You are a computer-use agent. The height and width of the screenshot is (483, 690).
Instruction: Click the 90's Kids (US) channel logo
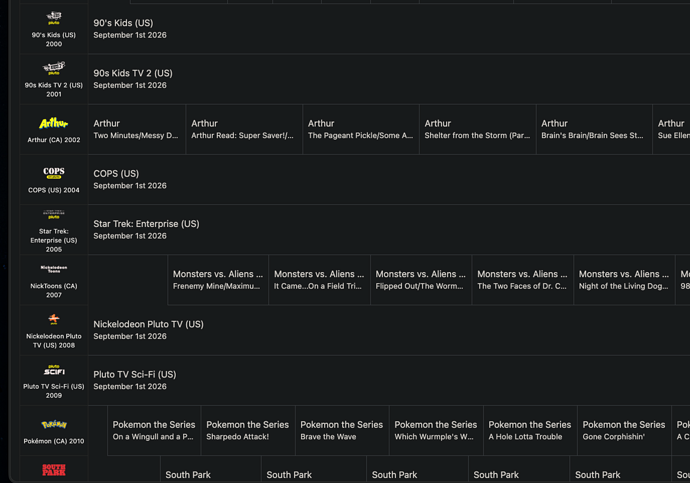click(x=54, y=18)
